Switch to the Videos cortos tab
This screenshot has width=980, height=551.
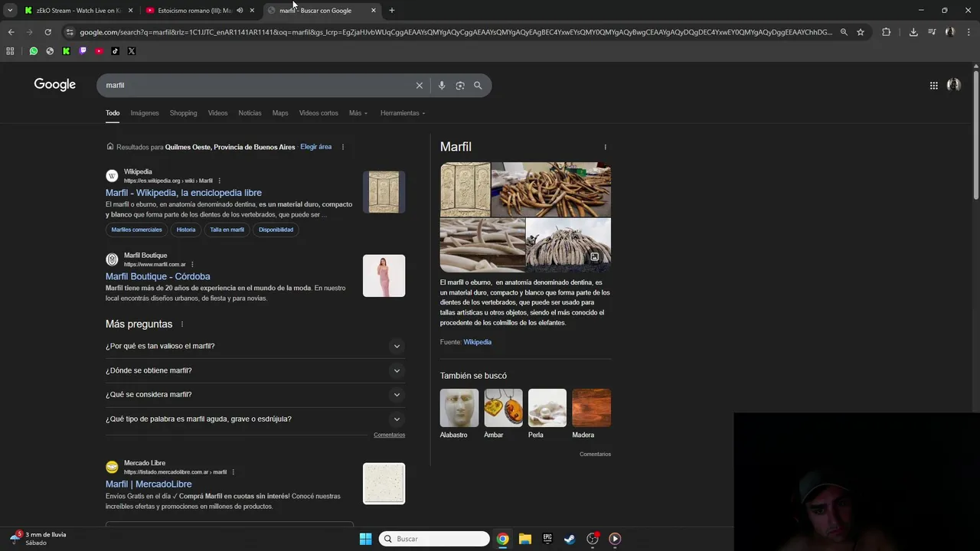click(318, 113)
